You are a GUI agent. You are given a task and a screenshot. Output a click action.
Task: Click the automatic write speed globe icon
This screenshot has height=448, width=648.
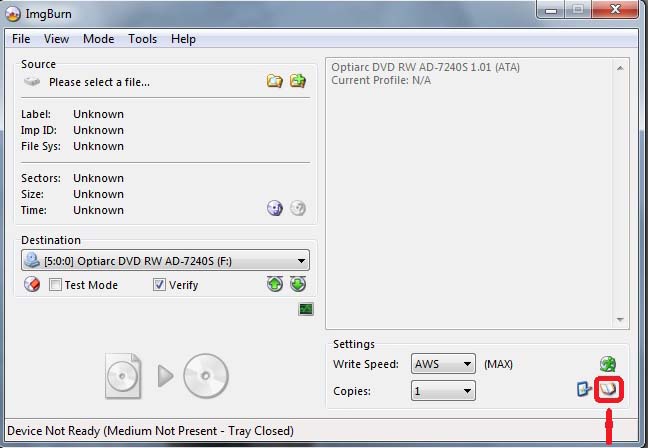pos(608,364)
